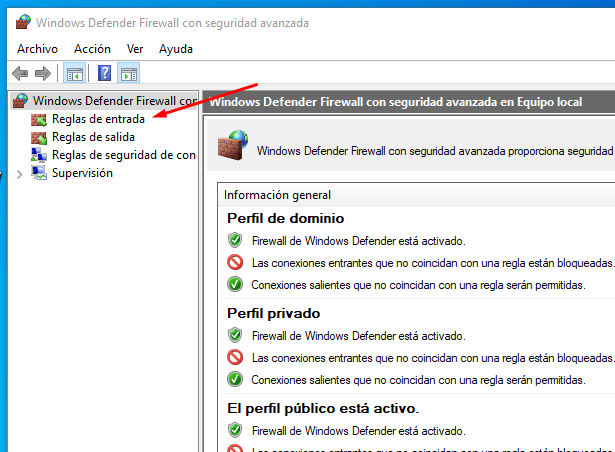Click the Perfil de dominio heading
This screenshot has width=615, height=452.
coord(285,218)
